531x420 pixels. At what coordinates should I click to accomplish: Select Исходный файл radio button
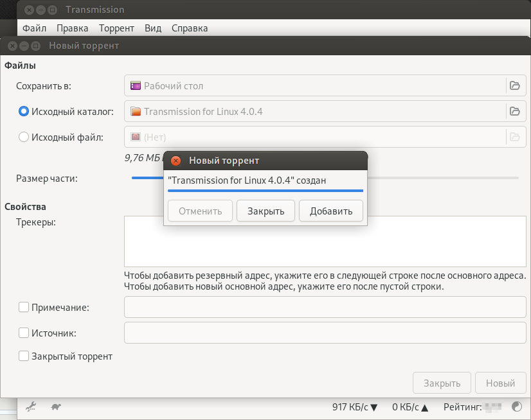pyautogui.click(x=24, y=137)
